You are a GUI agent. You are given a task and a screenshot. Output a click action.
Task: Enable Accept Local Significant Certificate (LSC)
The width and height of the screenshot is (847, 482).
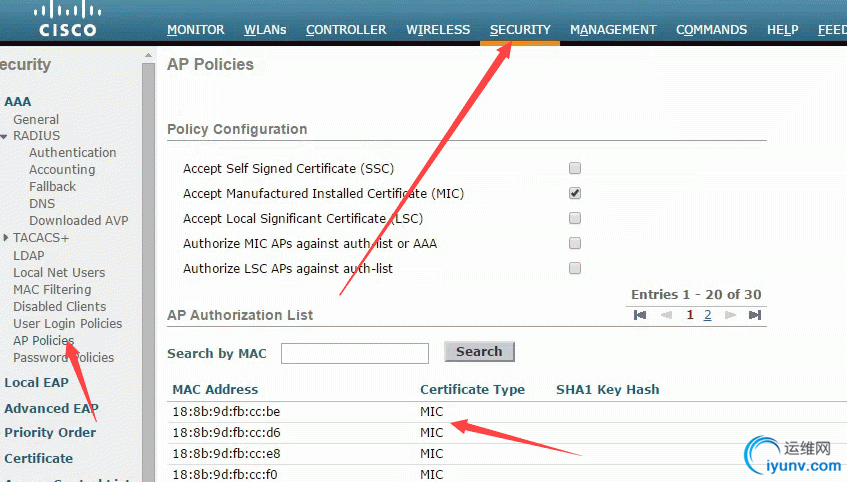(x=575, y=218)
